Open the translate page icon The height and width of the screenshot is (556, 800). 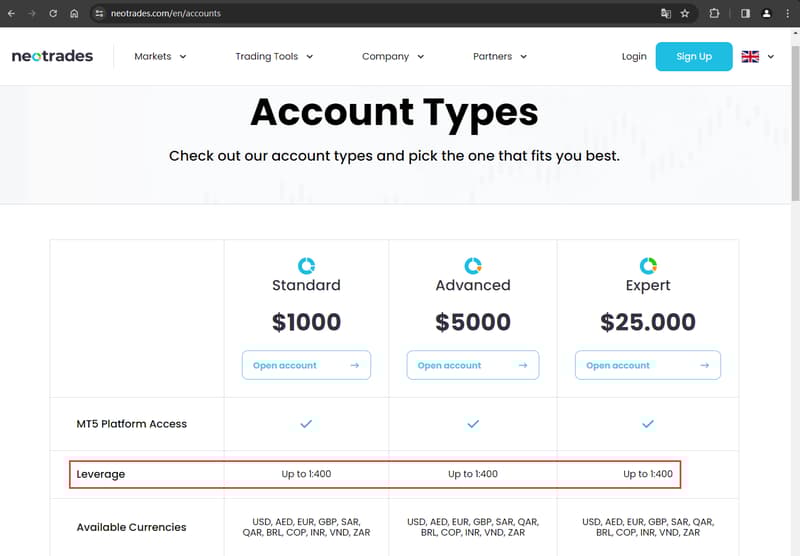tap(665, 14)
